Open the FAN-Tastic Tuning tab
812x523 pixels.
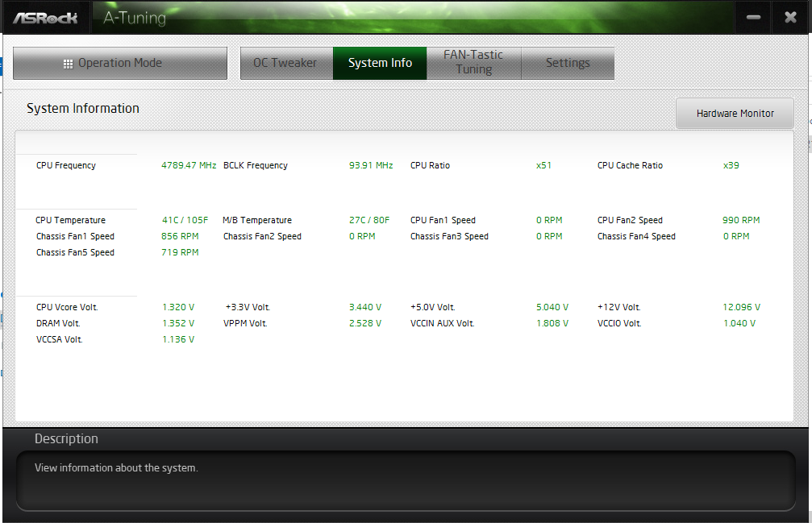[x=473, y=63]
